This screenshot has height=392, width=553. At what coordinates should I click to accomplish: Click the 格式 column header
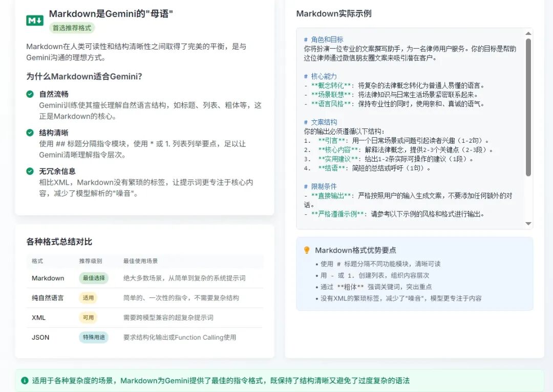coord(37,261)
